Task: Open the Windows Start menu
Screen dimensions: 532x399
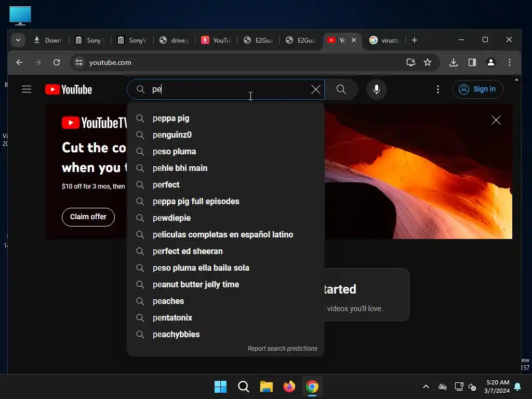Action: 220,387
